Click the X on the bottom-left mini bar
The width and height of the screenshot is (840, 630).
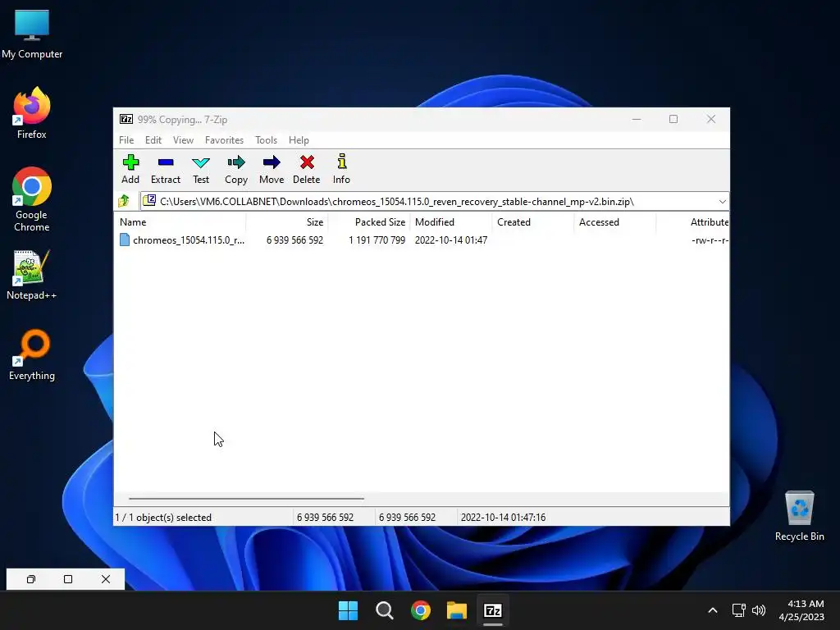pos(106,579)
